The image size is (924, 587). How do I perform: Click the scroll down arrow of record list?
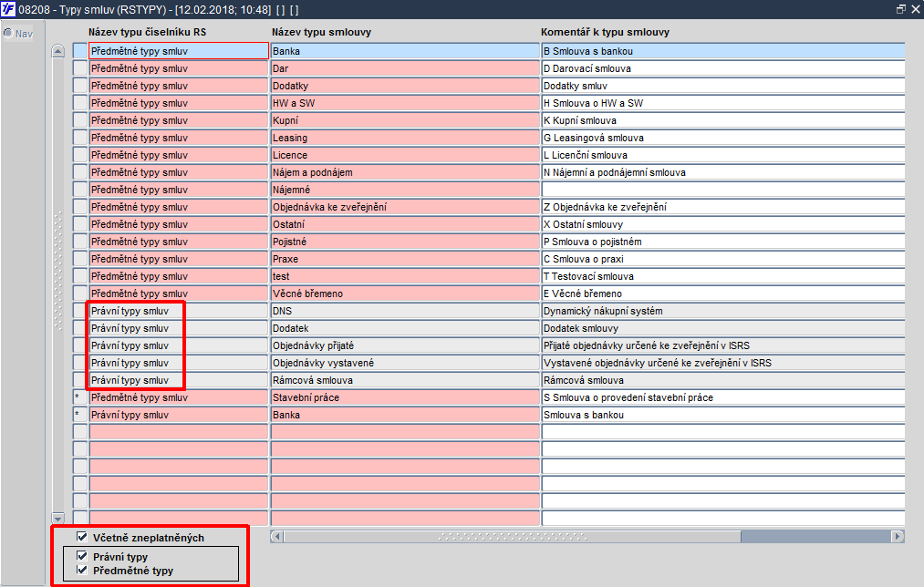pyautogui.click(x=57, y=518)
